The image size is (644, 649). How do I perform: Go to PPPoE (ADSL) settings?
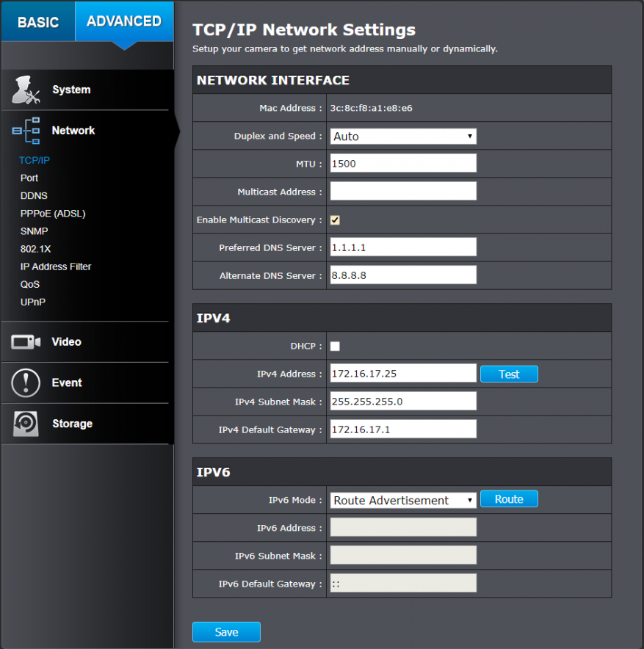53,214
